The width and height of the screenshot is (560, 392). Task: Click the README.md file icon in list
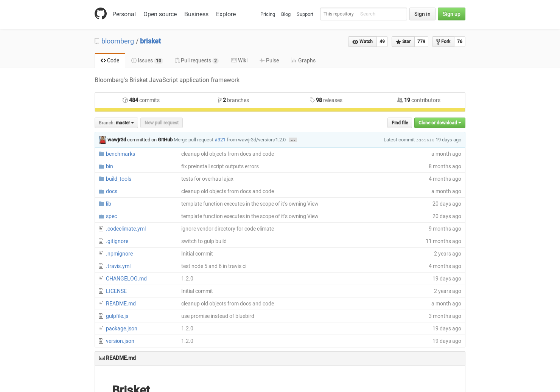coord(101,304)
